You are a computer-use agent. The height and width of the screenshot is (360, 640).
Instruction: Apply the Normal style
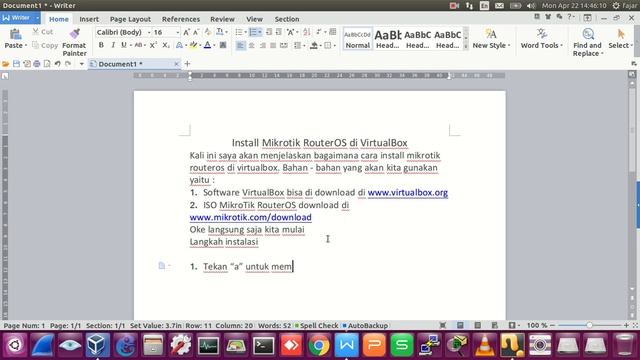point(358,39)
